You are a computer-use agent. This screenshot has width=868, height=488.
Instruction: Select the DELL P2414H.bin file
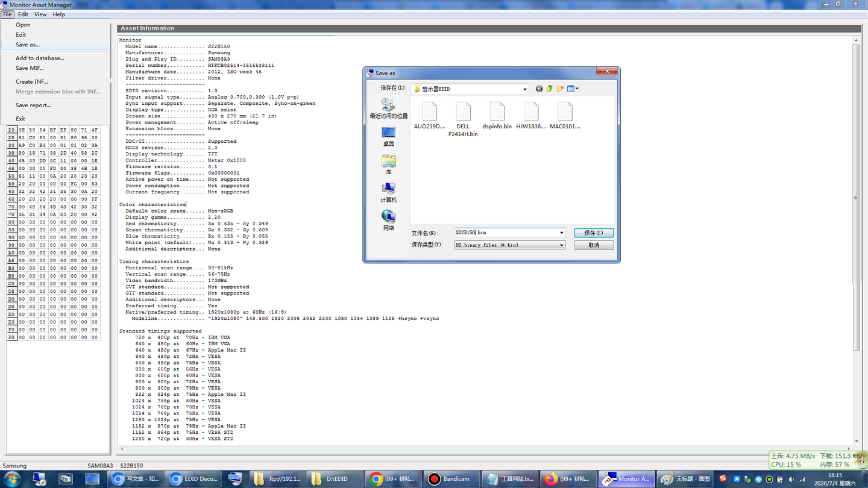tap(463, 119)
